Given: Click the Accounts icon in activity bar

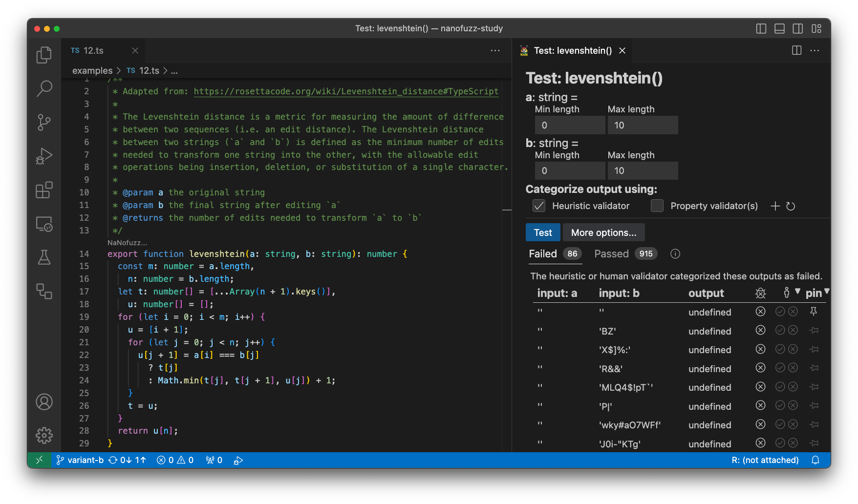Looking at the screenshot, I should 44,402.
